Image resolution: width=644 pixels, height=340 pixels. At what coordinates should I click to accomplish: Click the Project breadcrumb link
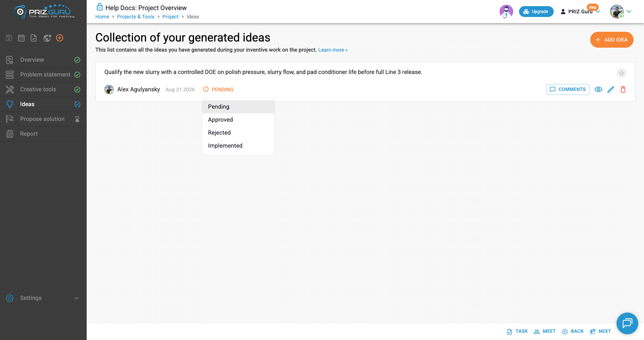[x=170, y=17]
